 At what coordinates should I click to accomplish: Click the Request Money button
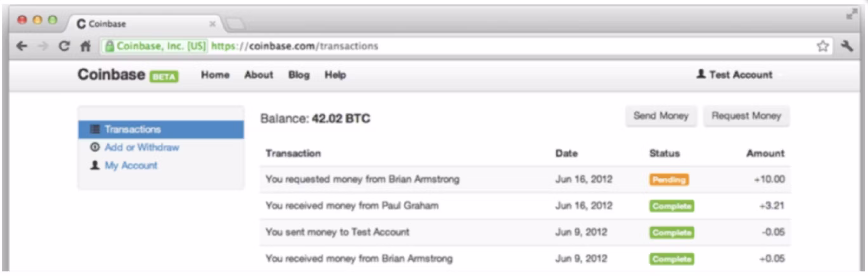click(746, 115)
